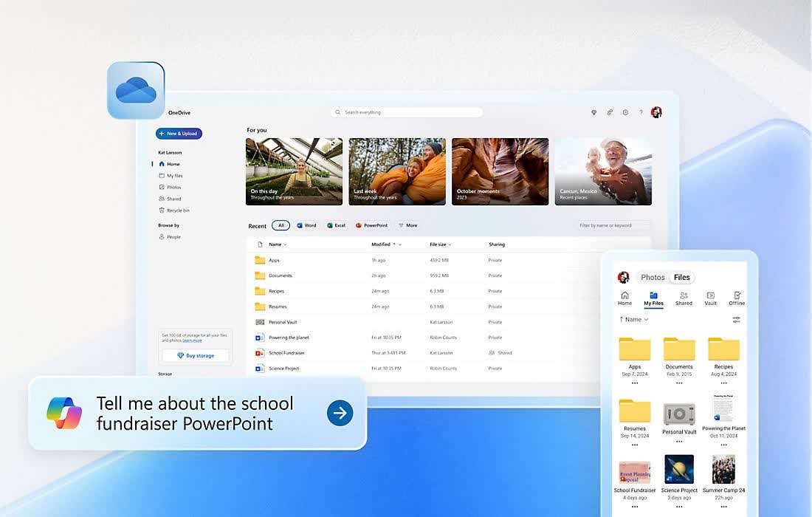Viewport: 812px width, 517px height.
Task: Open My files in the left sidebar
Action: 171,176
